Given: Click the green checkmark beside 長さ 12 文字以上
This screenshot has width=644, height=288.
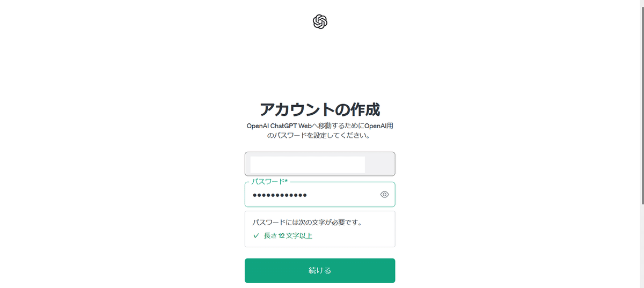Looking at the screenshot, I should click(x=256, y=235).
